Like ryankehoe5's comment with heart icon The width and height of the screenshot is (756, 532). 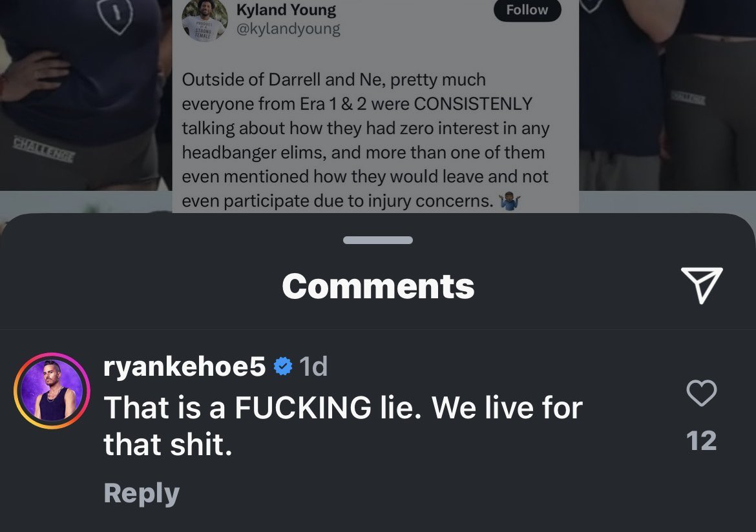pos(702,393)
